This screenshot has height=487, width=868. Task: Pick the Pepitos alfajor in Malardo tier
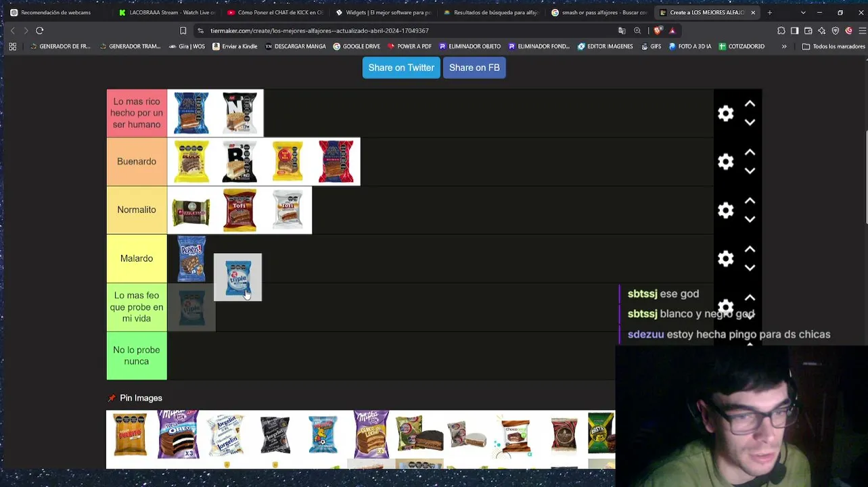(191, 258)
